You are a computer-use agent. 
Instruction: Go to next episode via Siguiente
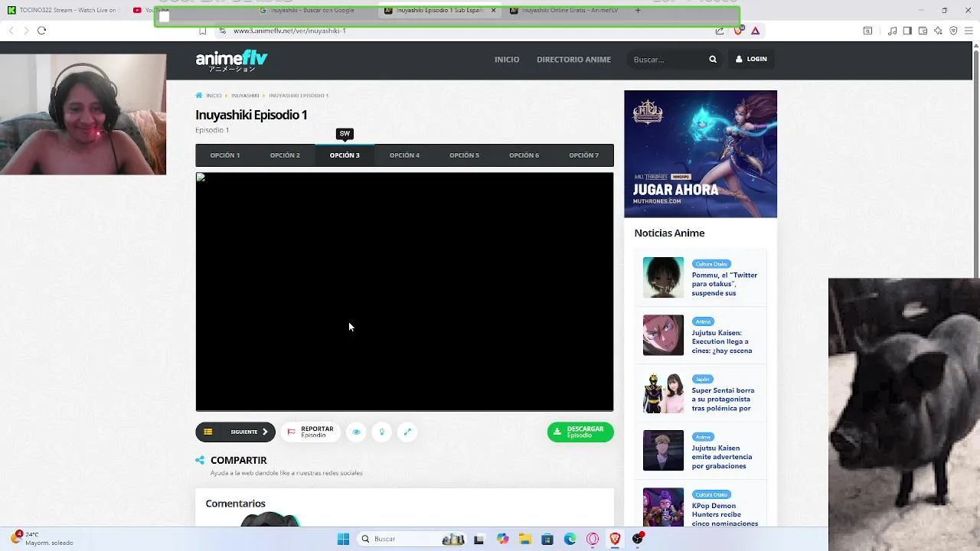point(250,432)
